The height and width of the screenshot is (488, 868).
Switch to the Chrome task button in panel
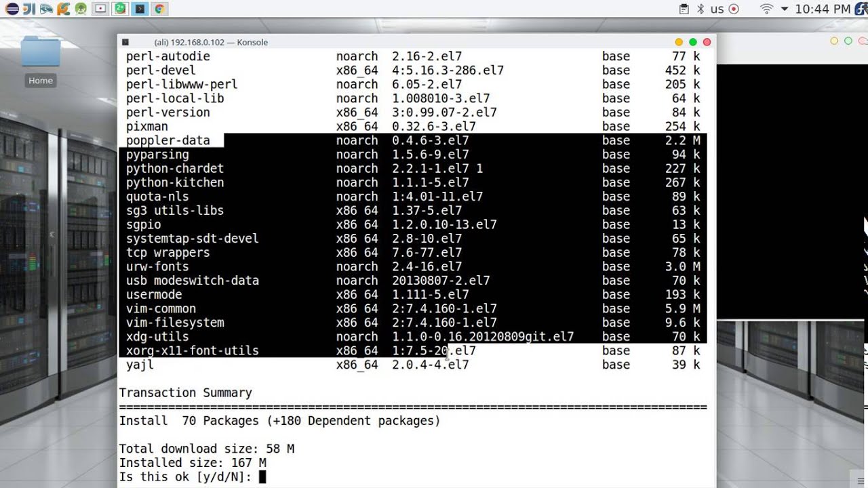point(159,9)
